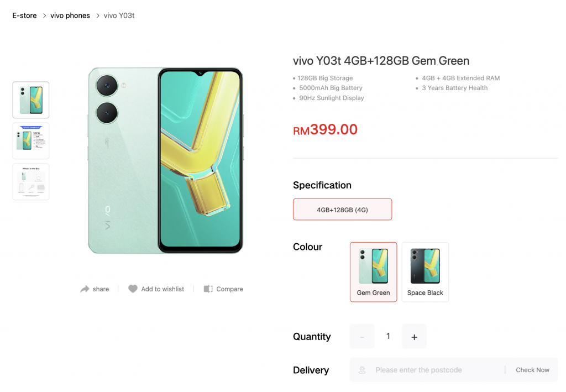Click the share arrow icon

tap(85, 289)
